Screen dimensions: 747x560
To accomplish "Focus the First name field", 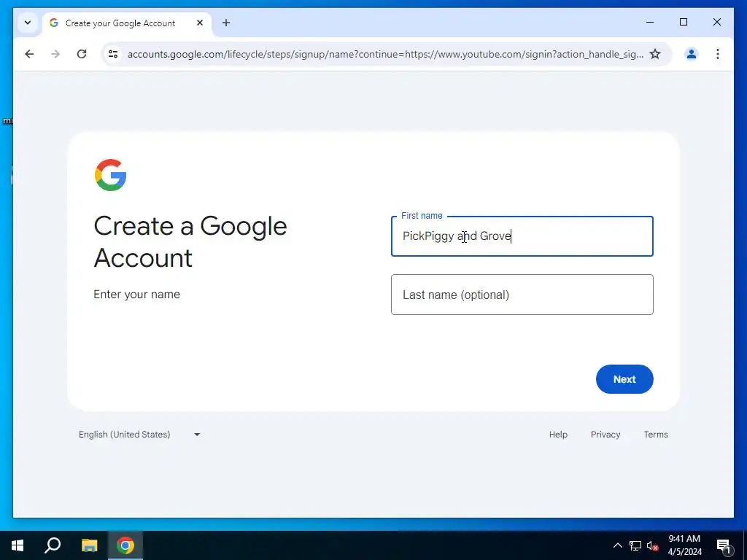I will click(x=522, y=236).
